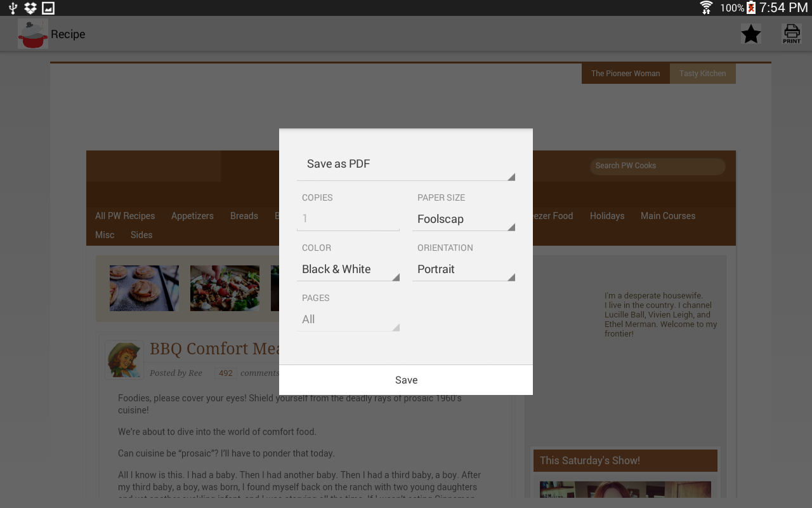
Task: Check the battery status icon
Action: 751,8
